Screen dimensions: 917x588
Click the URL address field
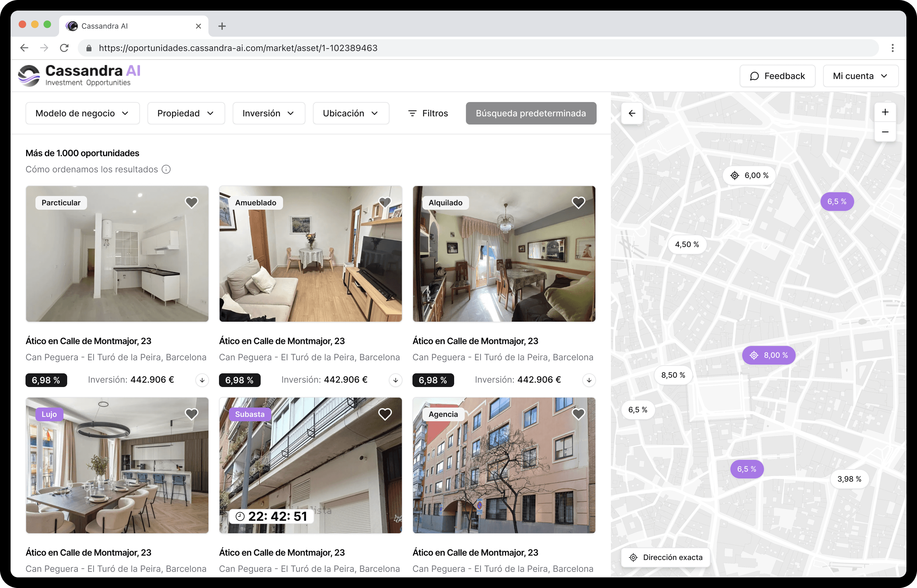pyautogui.click(x=479, y=48)
